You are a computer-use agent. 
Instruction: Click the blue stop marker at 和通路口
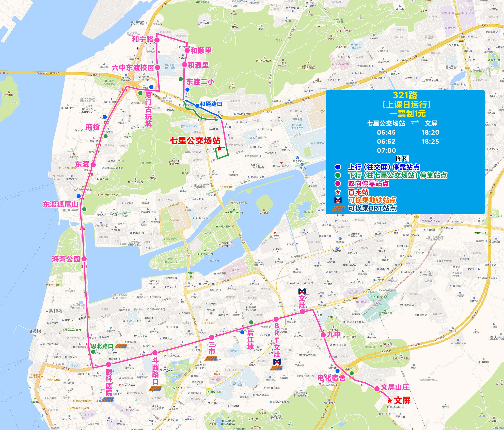click(197, 106)
